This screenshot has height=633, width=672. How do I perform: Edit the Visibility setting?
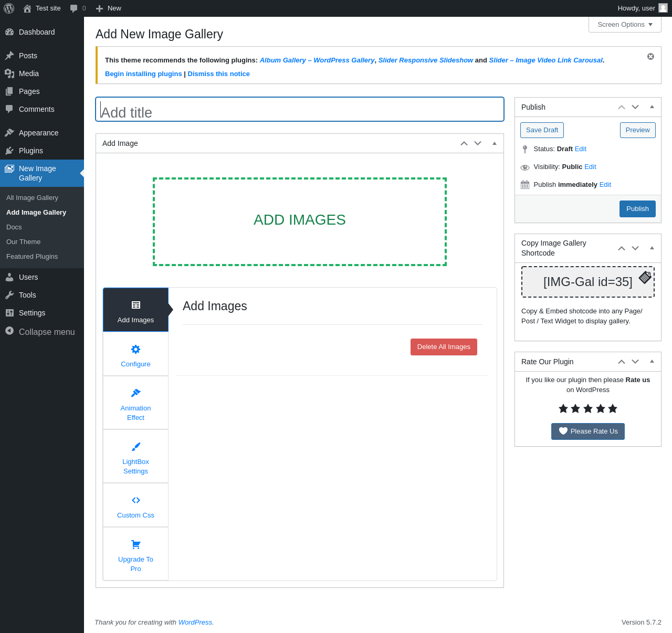pos(590,167)
